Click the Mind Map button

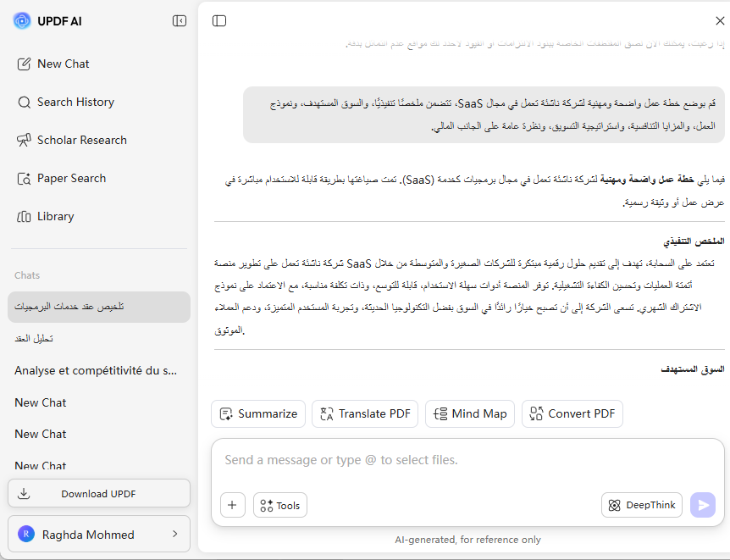470,413
